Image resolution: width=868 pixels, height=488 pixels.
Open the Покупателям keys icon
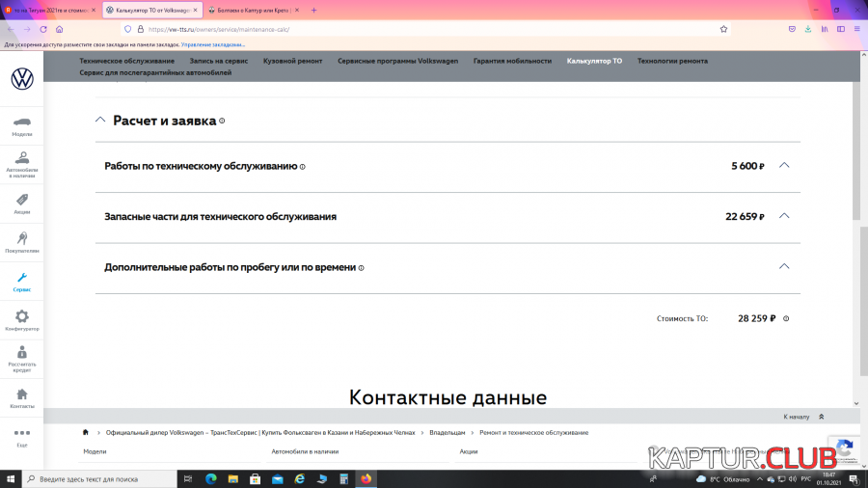point(21,238)
